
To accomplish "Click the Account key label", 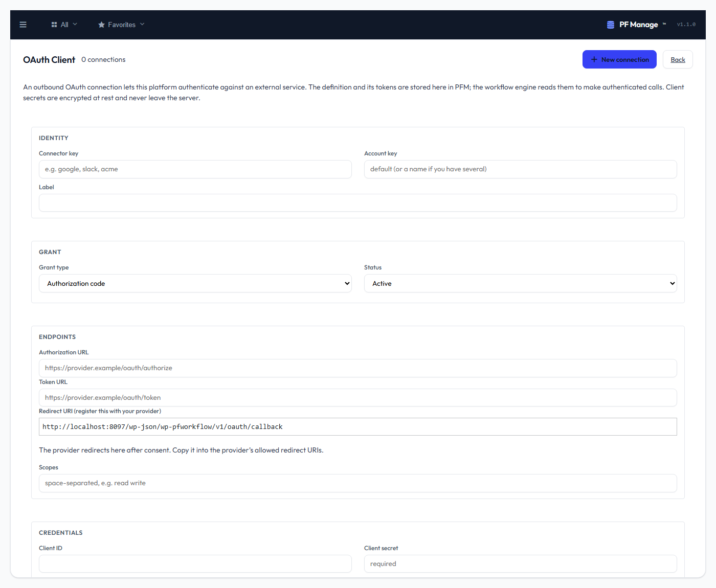I will (x=381, y=153).
